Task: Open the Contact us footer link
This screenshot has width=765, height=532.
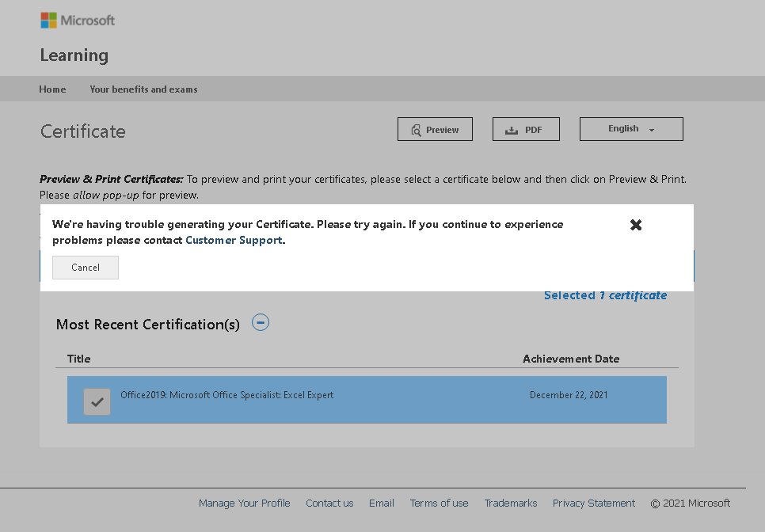Action: [x=329, y=503]
